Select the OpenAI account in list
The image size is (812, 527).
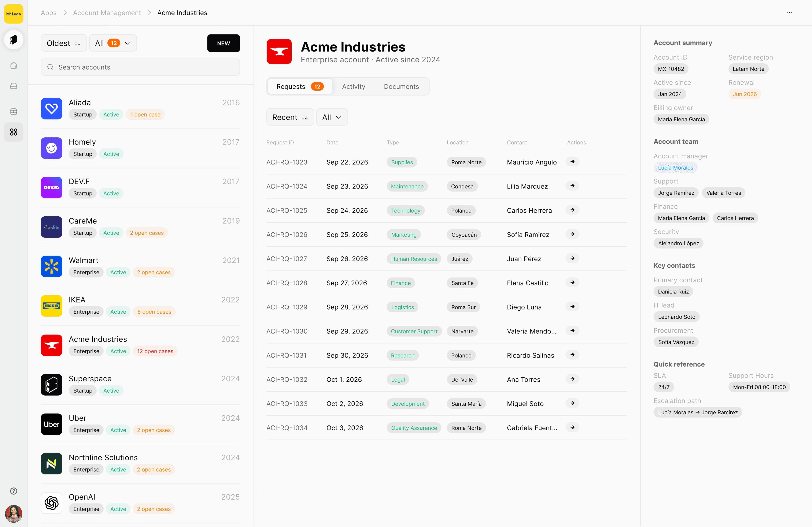[x=140, y=503]
